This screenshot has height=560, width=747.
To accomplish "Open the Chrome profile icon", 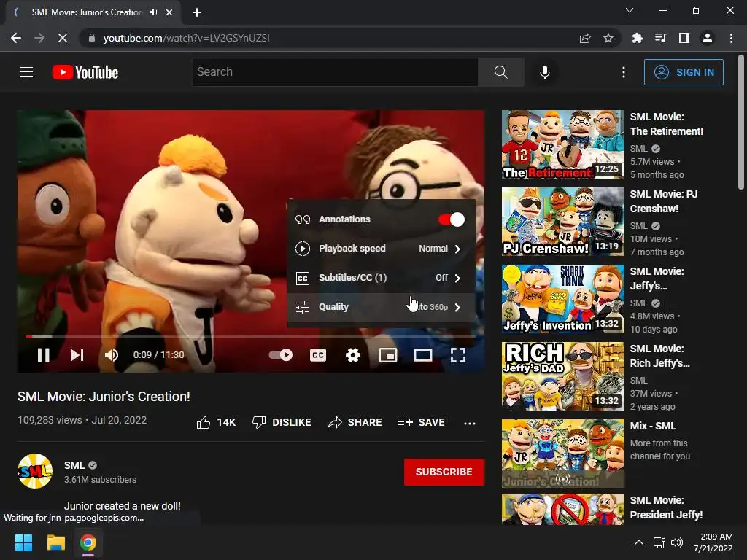I will (x=708, y=38).
